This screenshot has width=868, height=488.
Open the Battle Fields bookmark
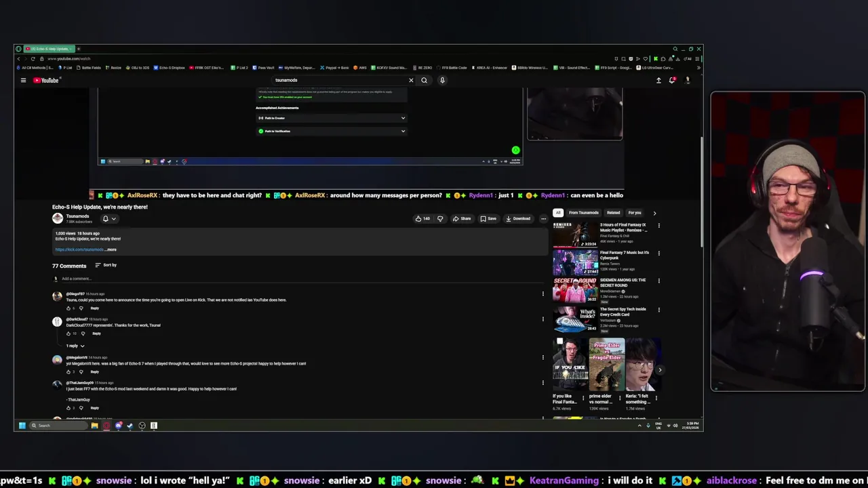[89, 68]
